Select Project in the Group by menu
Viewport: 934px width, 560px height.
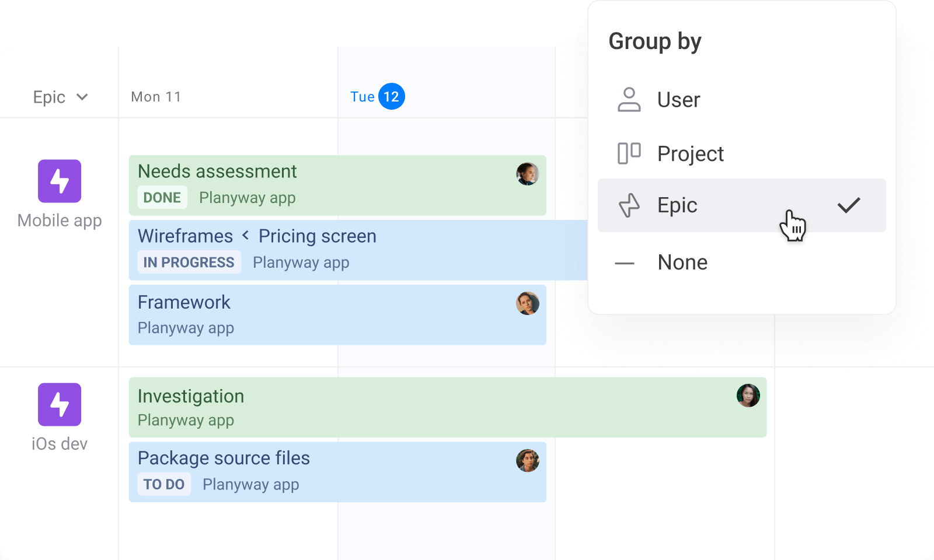point(691,153)
